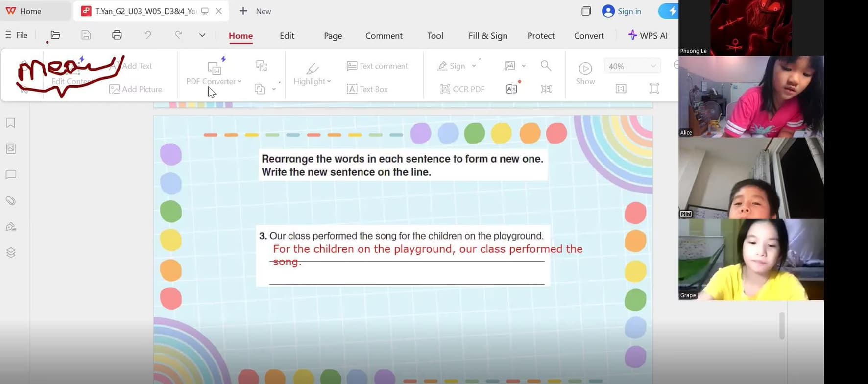Open the Thumbnails panel in sidebar
This screenshot has height=384, width=868.
pyautogui.click(x=11, y=148)
